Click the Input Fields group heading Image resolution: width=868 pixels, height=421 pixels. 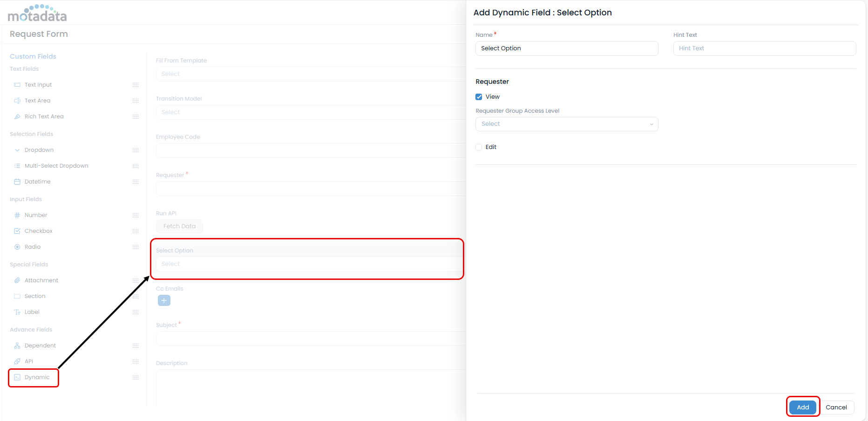click(x=26, y=199)
